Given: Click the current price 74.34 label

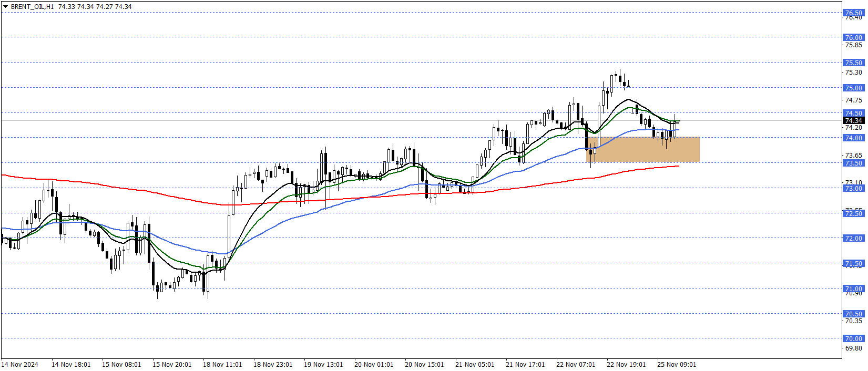Looking at the screenshot, I should coord(853,120).
